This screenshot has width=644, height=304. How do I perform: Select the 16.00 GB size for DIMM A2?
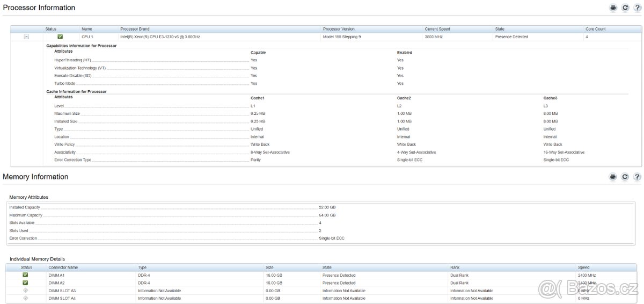[x=274, y=283]
